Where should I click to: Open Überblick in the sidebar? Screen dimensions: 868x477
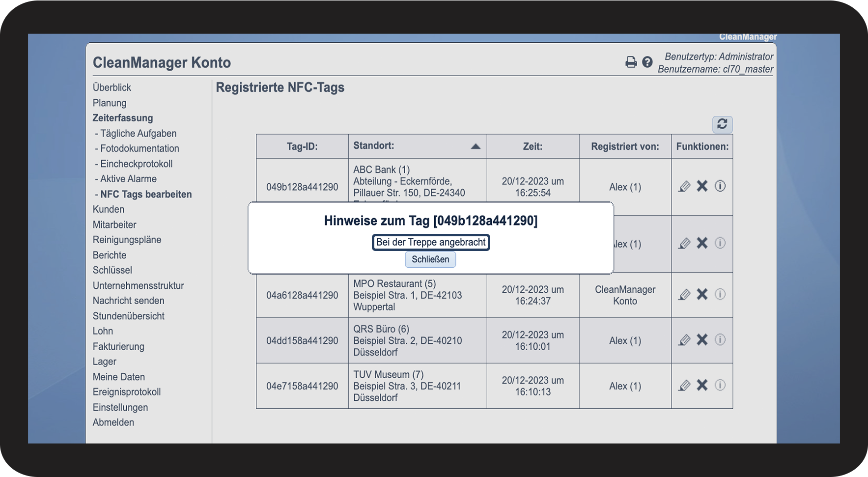click(x=112, y=87)
